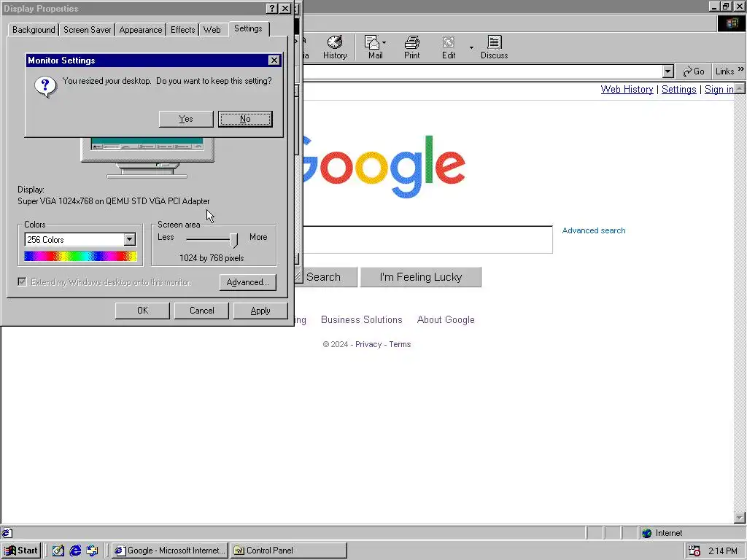Click Cancel in Display Properties

click(201, 311)
